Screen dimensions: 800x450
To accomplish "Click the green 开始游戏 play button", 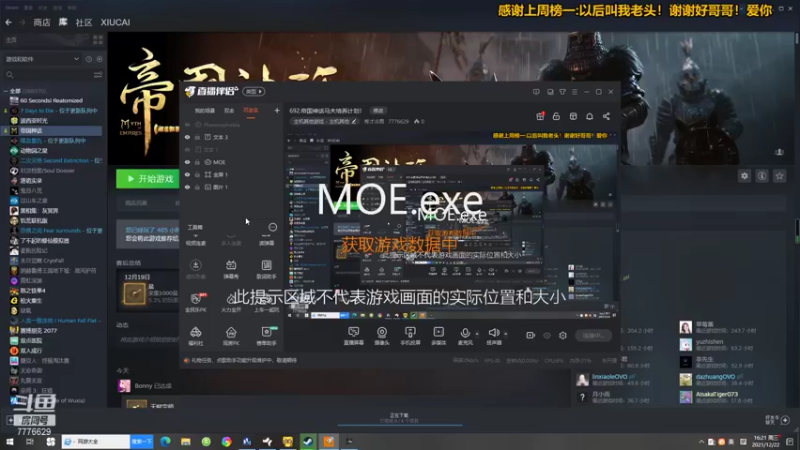I will pos(147,179).
